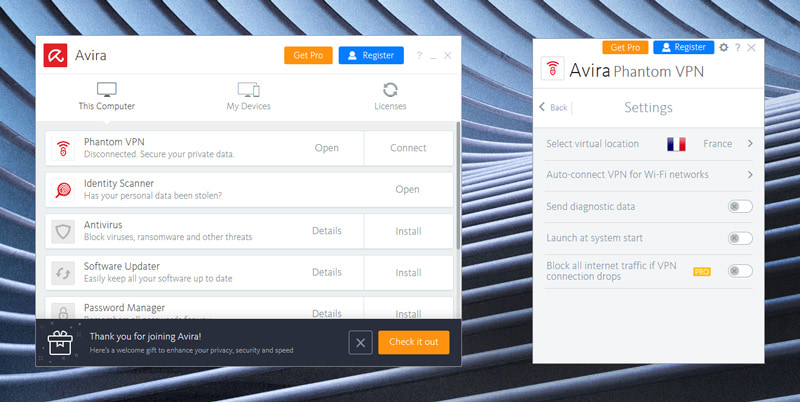The width and height of the screenshot is (800, 402).
Task: Click the Avira product list scrollbar
Action: click(x=458, y=184)
